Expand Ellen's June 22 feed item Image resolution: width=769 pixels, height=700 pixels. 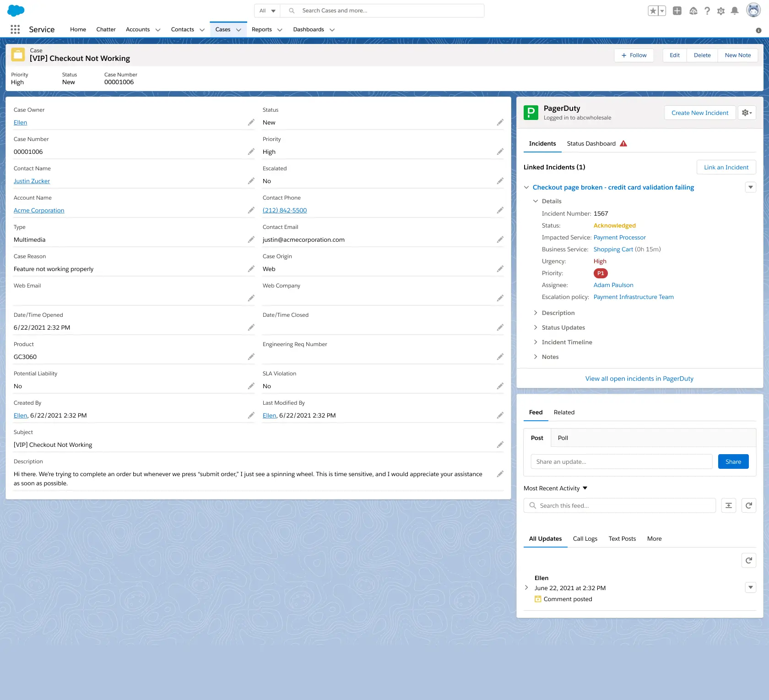(x=526, y=587)
